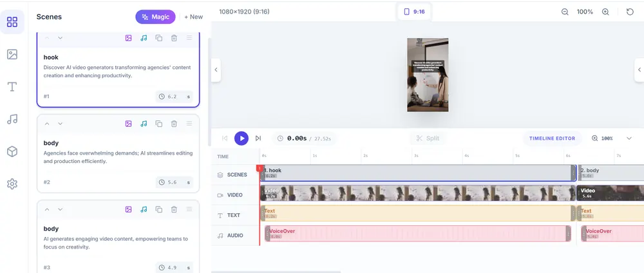Click the drag handle on hook scene

pos(189,38)
